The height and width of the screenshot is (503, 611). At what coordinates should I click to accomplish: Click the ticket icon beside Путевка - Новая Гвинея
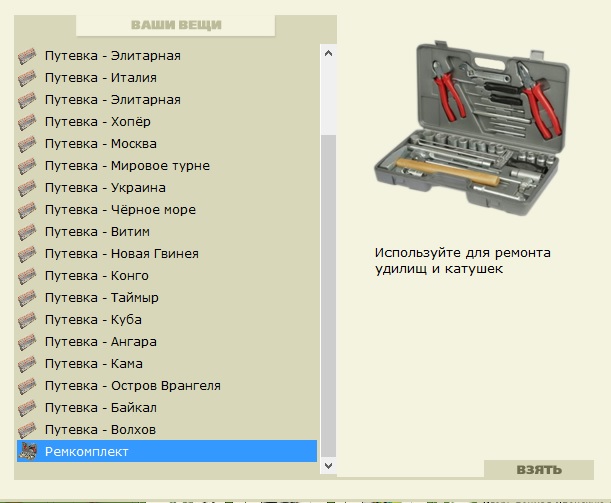pos(27,254)
